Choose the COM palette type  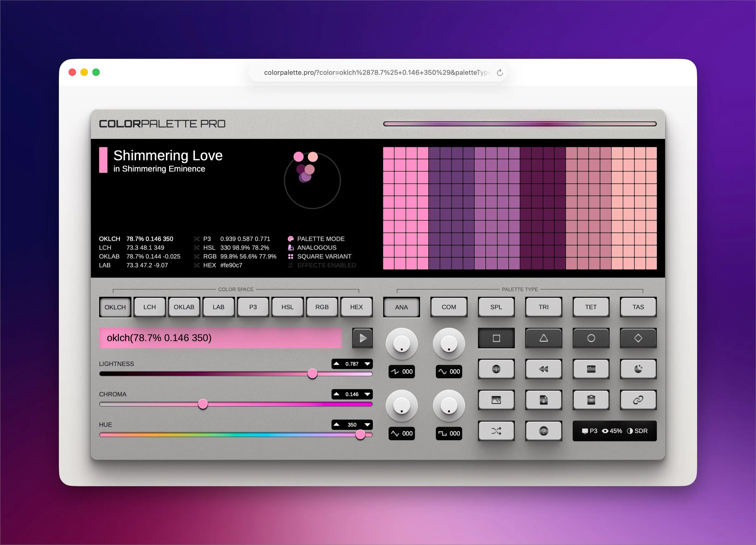click(449, 307)
